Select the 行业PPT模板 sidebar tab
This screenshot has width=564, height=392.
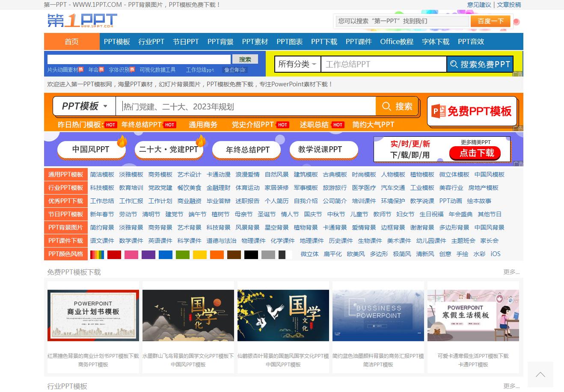coord(65,188)
